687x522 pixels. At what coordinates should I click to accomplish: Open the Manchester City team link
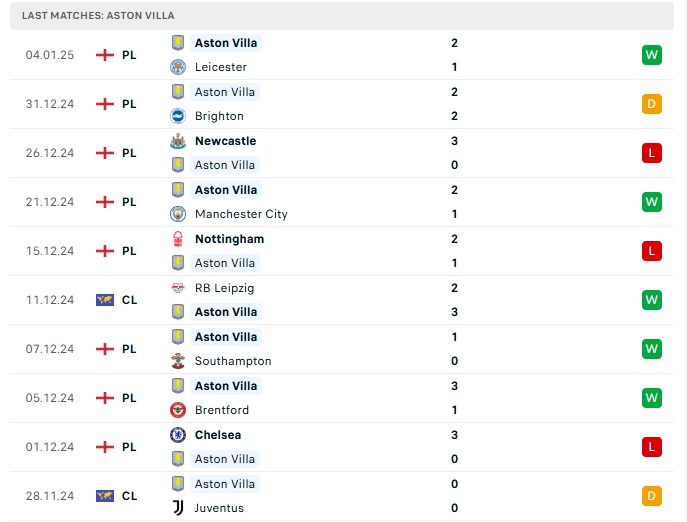241,214
